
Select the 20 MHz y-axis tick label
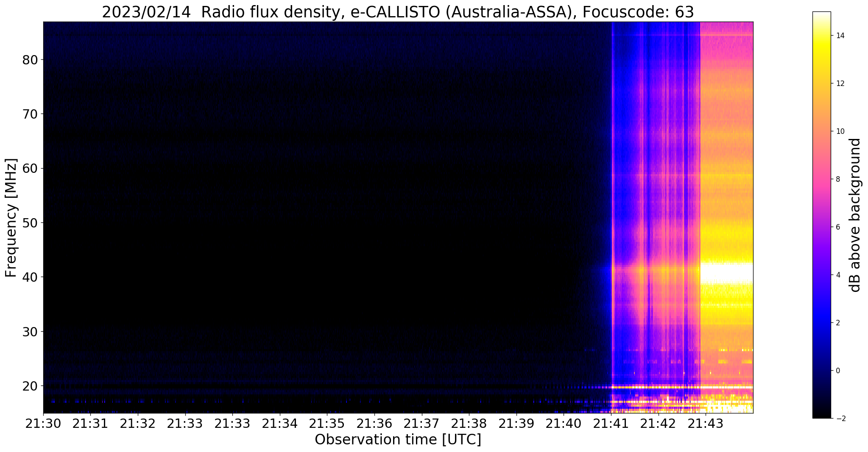[x=30, y=385]
